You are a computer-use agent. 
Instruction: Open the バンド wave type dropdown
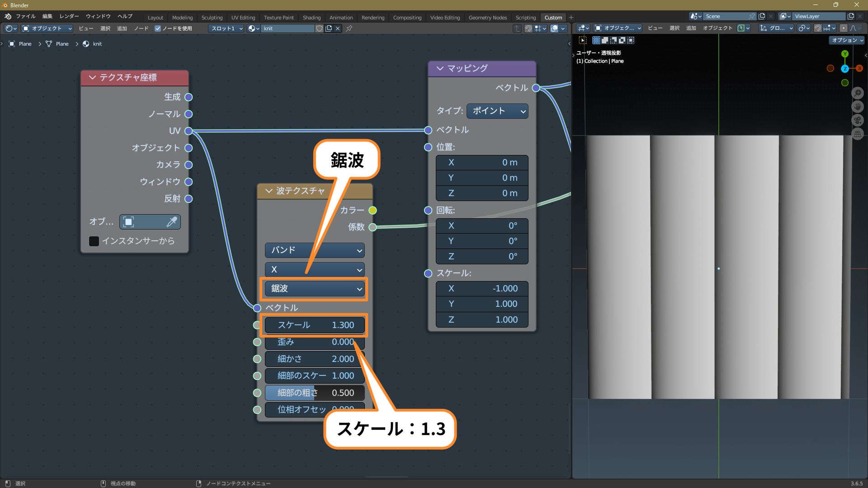click(315, 250)
